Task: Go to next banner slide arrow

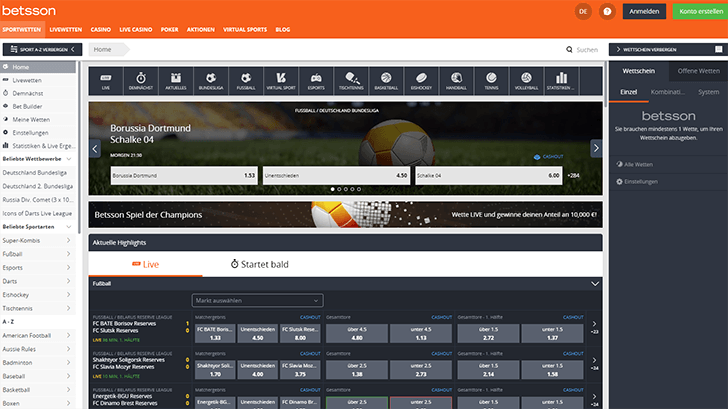Action: point(596,149)
